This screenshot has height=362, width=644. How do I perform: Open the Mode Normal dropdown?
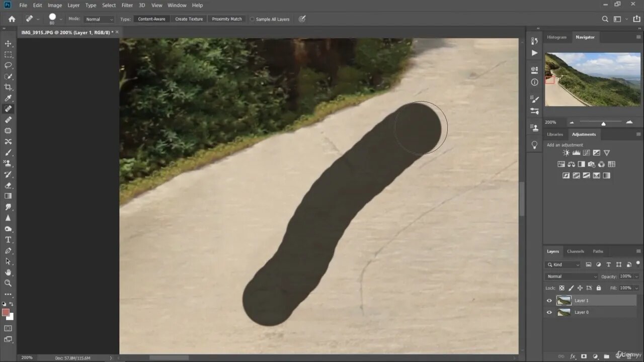pyautogui.click(x=99, y=19)
